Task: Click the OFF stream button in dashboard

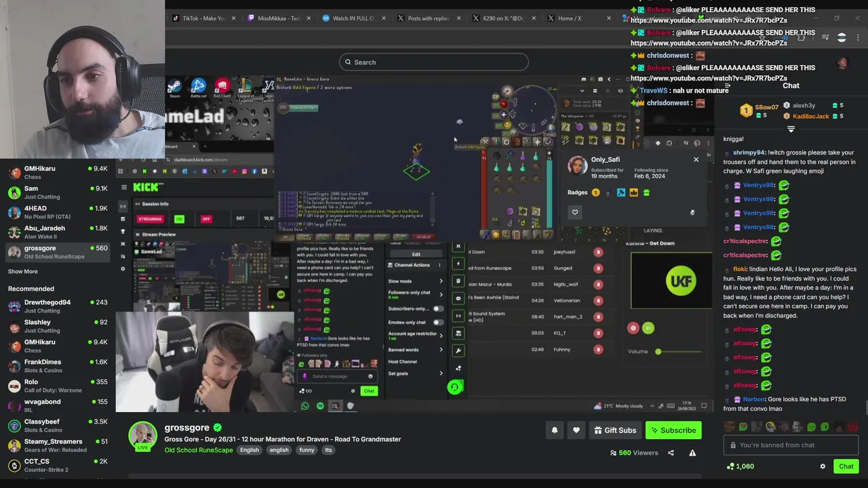Action: 206,219
